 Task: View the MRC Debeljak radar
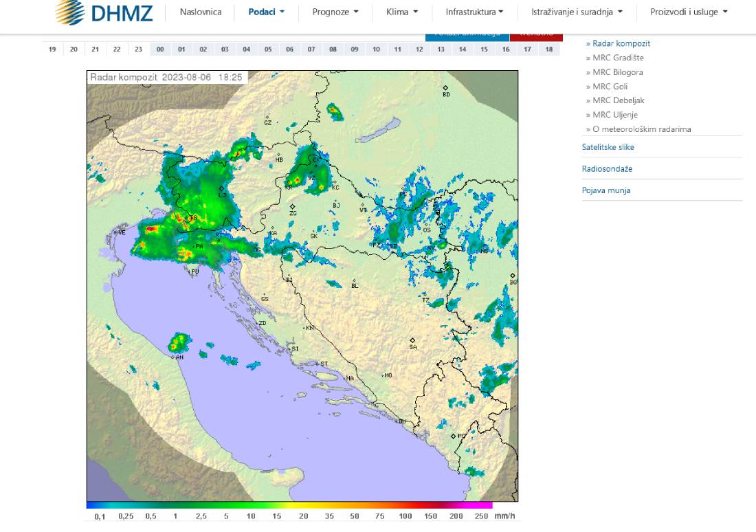point(619,100)
